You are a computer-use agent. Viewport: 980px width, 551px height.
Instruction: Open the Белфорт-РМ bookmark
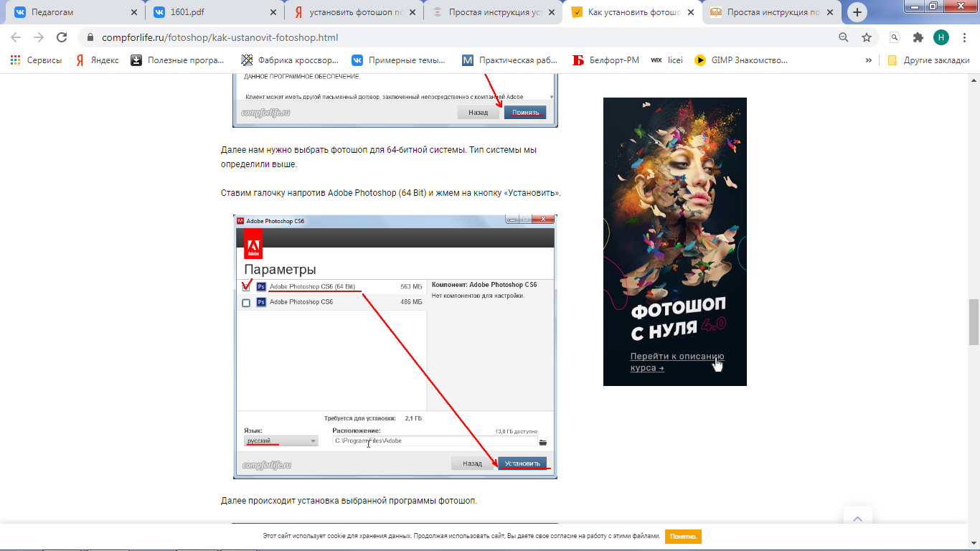point(606,60)
